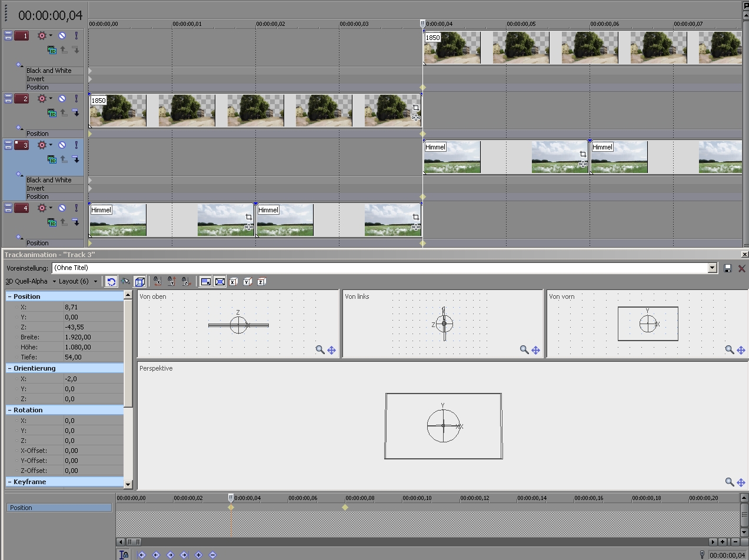
Task: Open the track FX dropdown arrow on track 1
Action: coord(51,36)
